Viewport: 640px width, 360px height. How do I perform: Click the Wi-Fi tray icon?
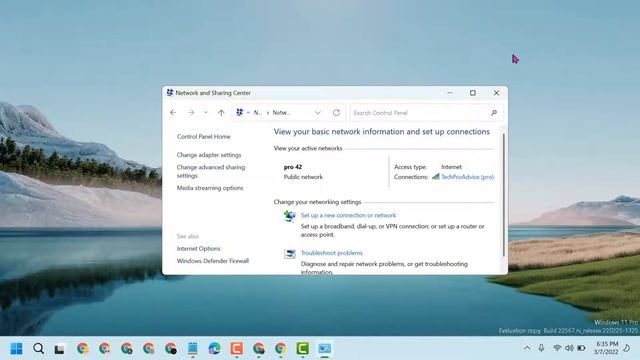[x=557, y=348]
